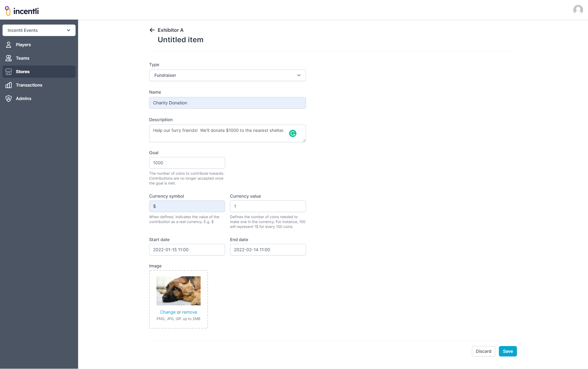The height and width of the screenshot is (369, 588).
Task: Expand the Type Fundraiser dropdown
Action: (227, 75)
